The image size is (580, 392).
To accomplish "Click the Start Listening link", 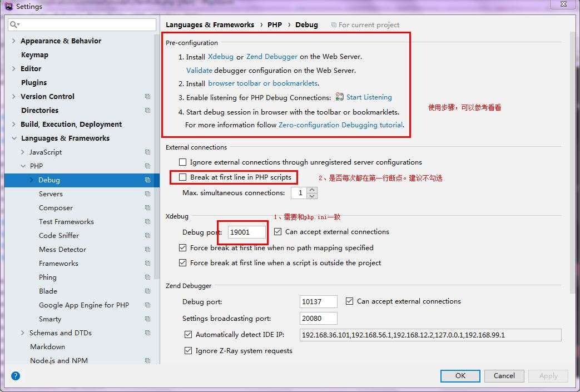I will coord(369,97).
